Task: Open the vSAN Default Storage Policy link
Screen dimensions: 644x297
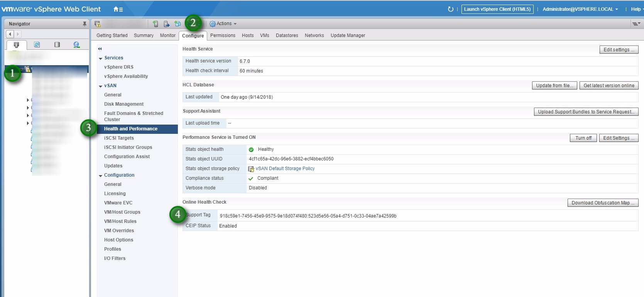Action: pyautogui.click(x=285, y=169)
